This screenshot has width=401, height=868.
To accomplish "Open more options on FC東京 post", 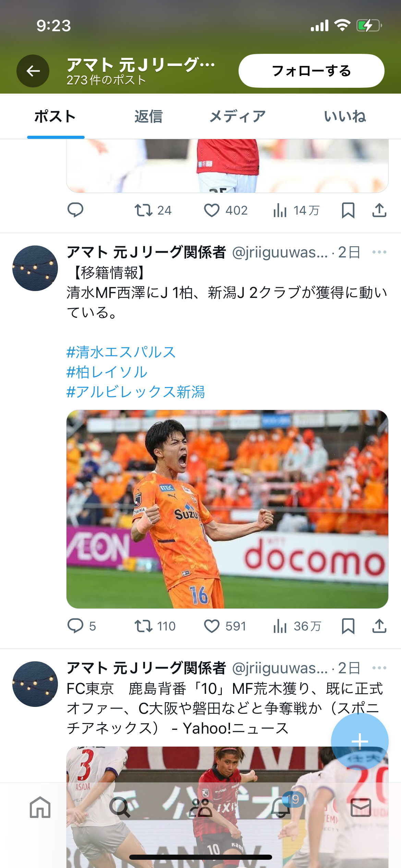I will pyautogui.click(x=379, y=668).
